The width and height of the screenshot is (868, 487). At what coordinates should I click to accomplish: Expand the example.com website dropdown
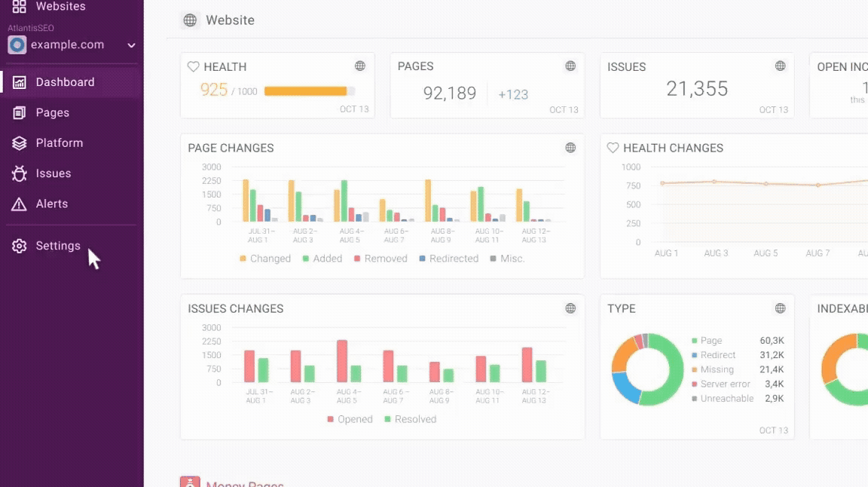pos(131,45)
